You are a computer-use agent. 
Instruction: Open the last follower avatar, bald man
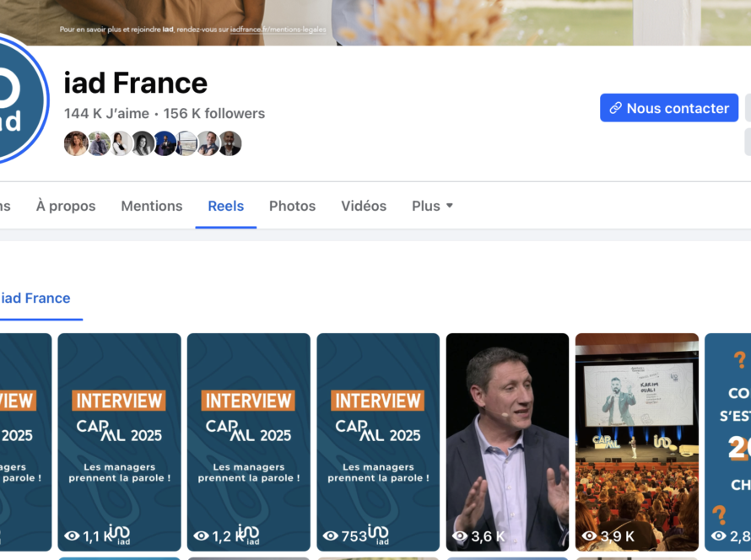[230, 143]
